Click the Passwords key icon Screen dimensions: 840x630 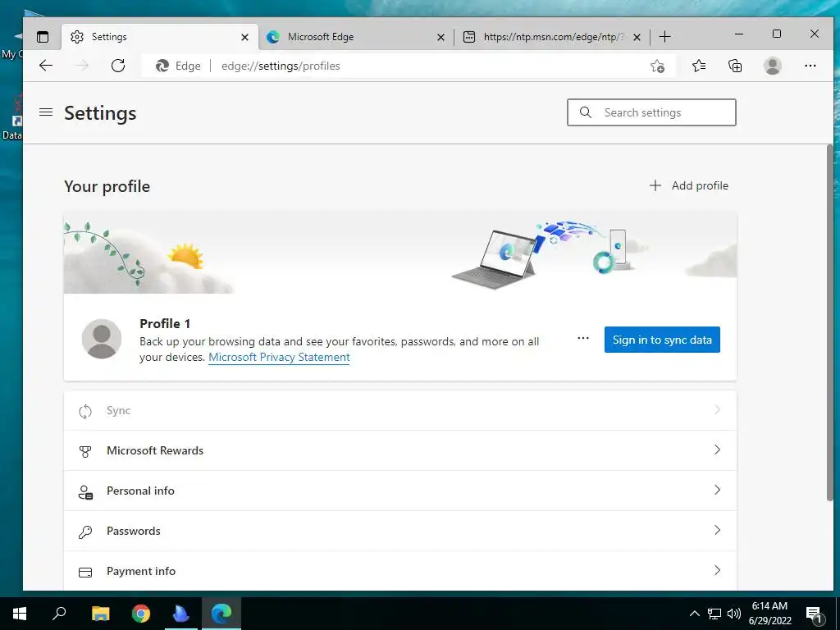pos(85,532)
